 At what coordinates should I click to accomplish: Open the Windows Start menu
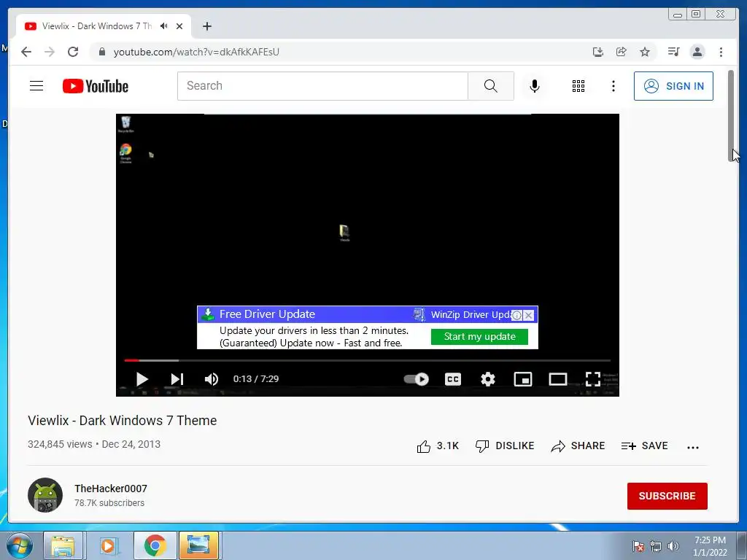click(x=19, y=545)
